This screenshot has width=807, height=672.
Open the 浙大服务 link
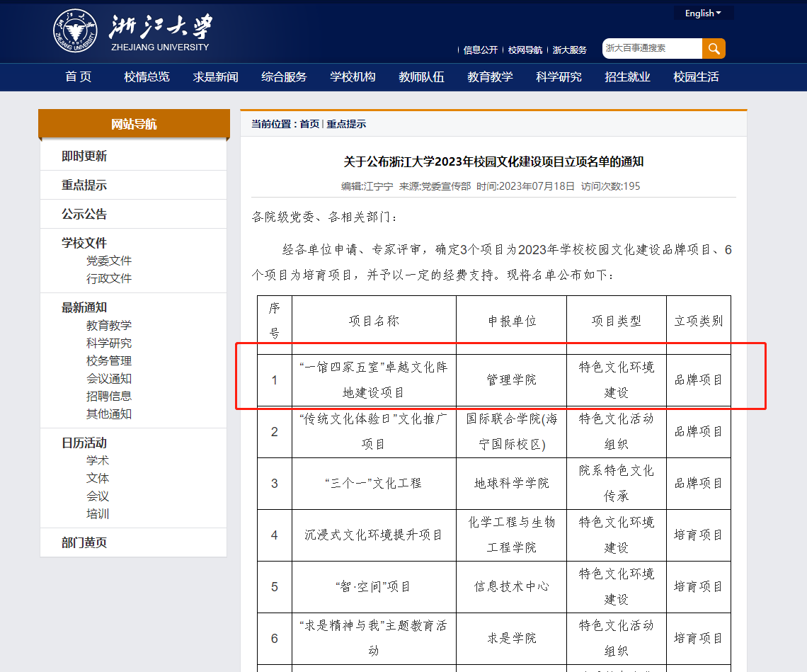[571, 50]
